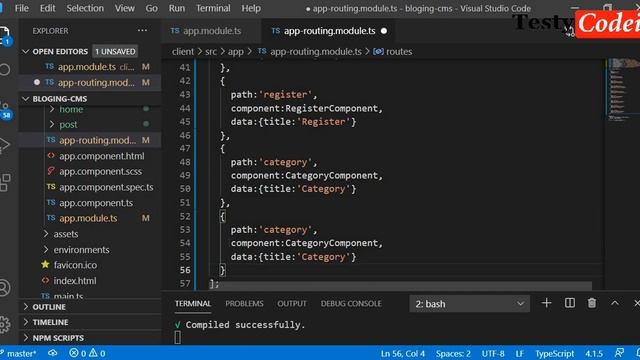
Task: Collapse the OPEN EDITORS section
Action: [26, 51]
